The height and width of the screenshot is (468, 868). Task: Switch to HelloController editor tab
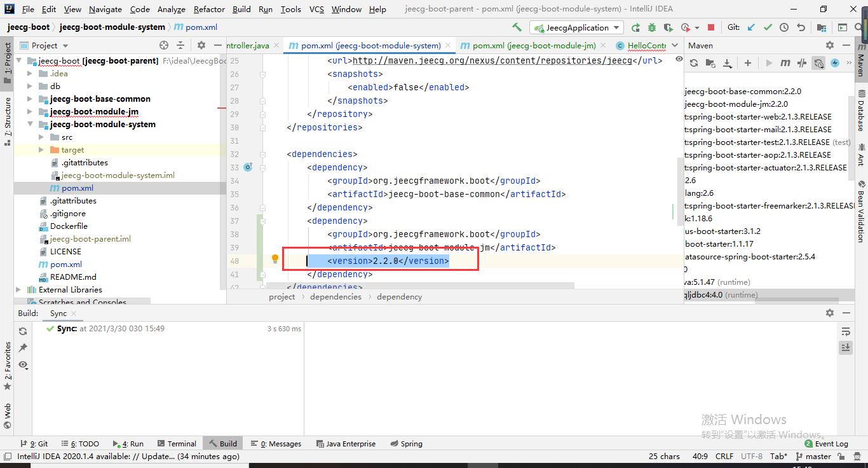(641, 45)
